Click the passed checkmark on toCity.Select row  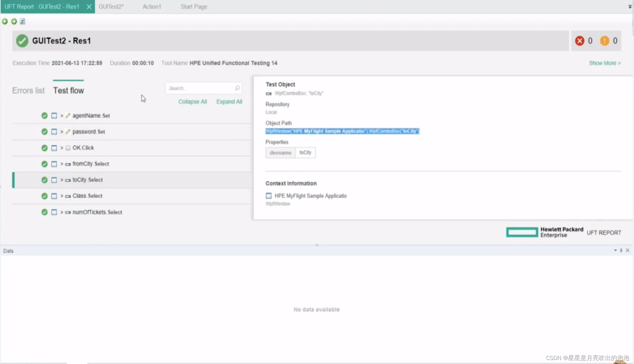point(44,180)
